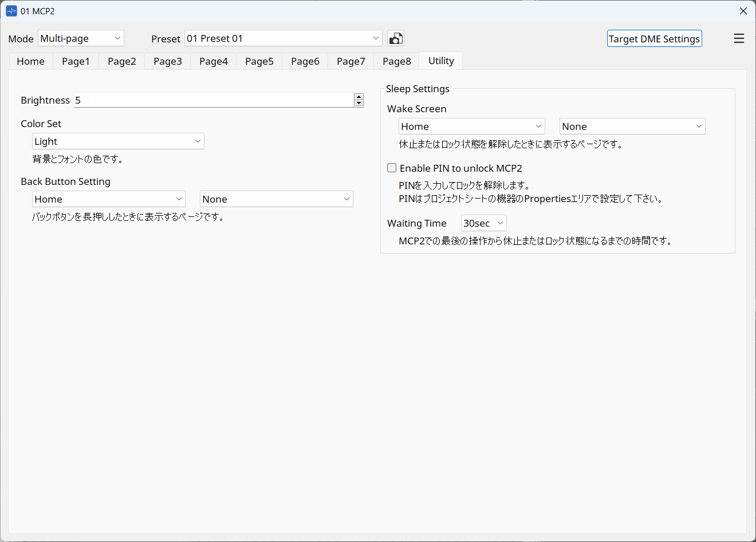Switch to the Page8 tab

tap(396, 61)
